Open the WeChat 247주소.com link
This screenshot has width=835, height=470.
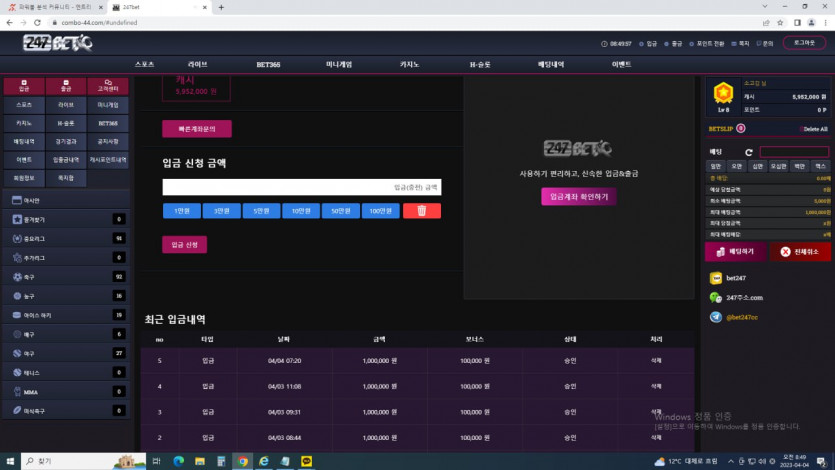click(x=743, y=298)
